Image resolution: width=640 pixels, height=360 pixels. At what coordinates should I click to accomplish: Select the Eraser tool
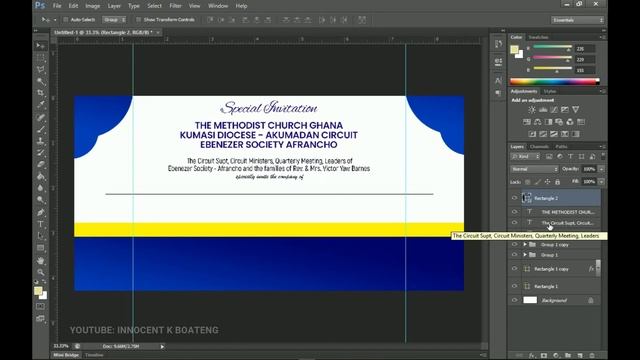[40, 164]
